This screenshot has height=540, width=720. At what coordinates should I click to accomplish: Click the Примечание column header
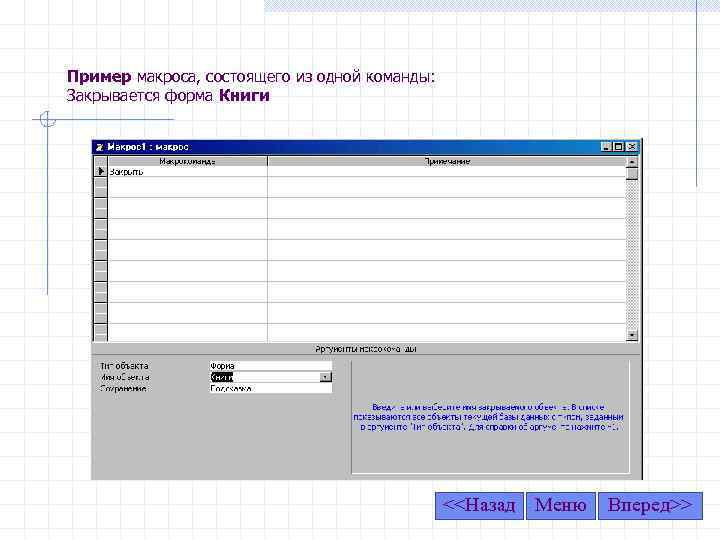(447, 161)
